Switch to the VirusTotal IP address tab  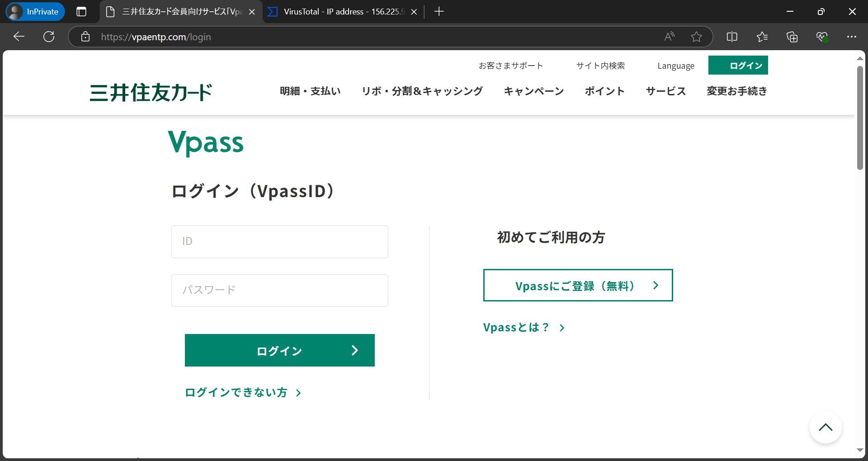click(343, 12)
